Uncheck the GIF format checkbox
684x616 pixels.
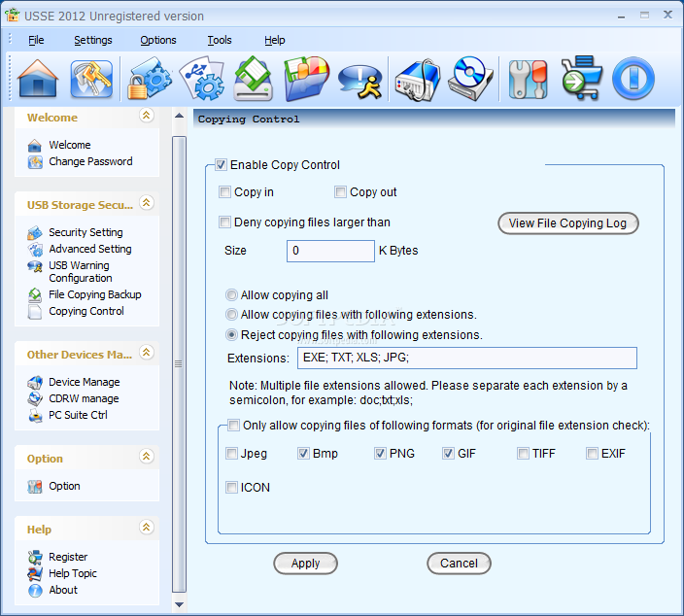click(448, 454)
